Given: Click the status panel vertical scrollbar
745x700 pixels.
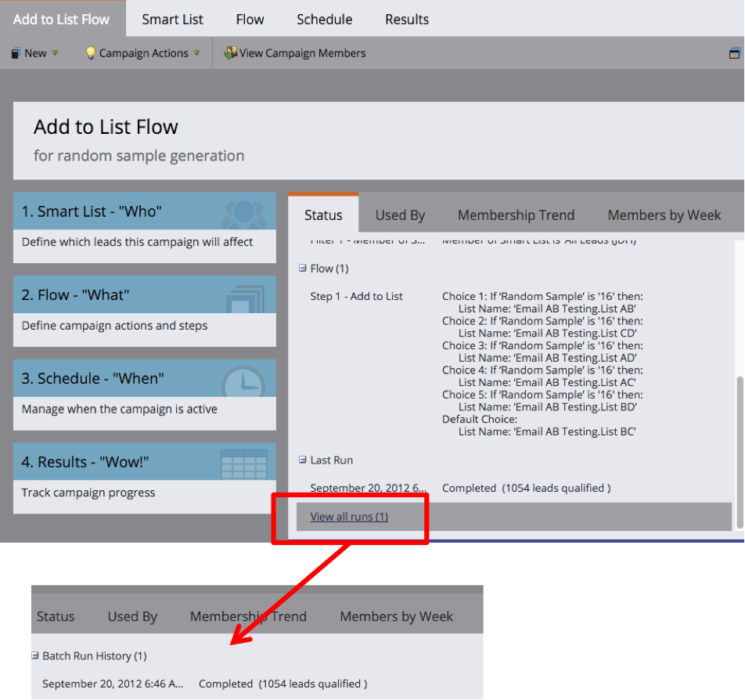Looking at the screenshot, I should (x=740, y=438).
